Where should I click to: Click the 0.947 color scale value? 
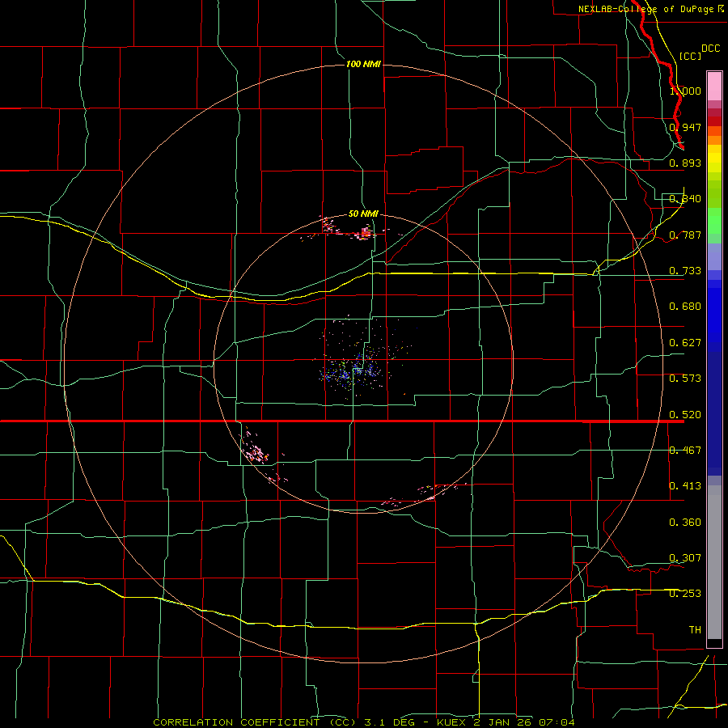[x=685, y=127]
